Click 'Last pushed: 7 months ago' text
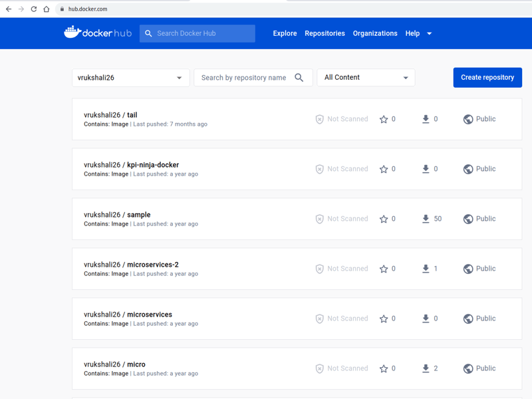Image resolution: width=532 pixels, height=399 pixels. point(170,124)
